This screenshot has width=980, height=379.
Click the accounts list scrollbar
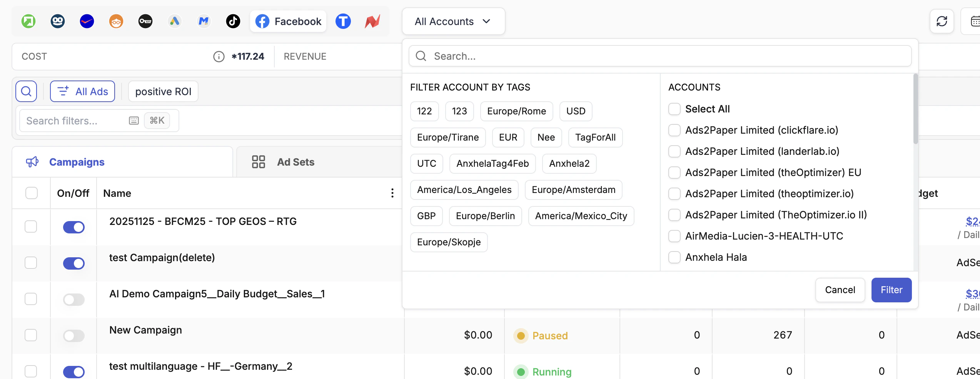coord(915,110)
